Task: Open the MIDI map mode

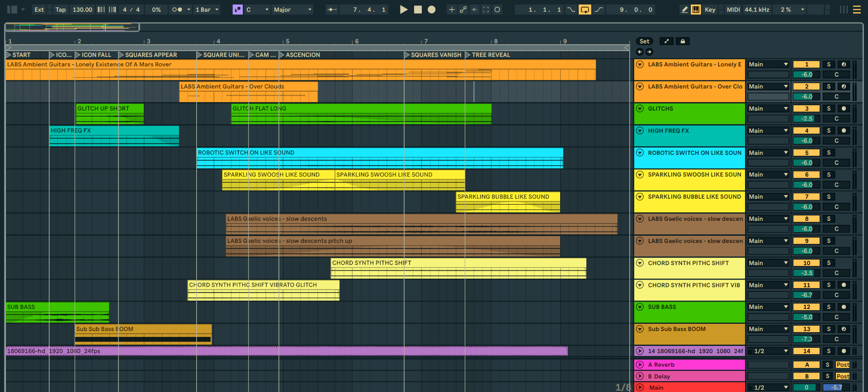Action: click(733, 9)
